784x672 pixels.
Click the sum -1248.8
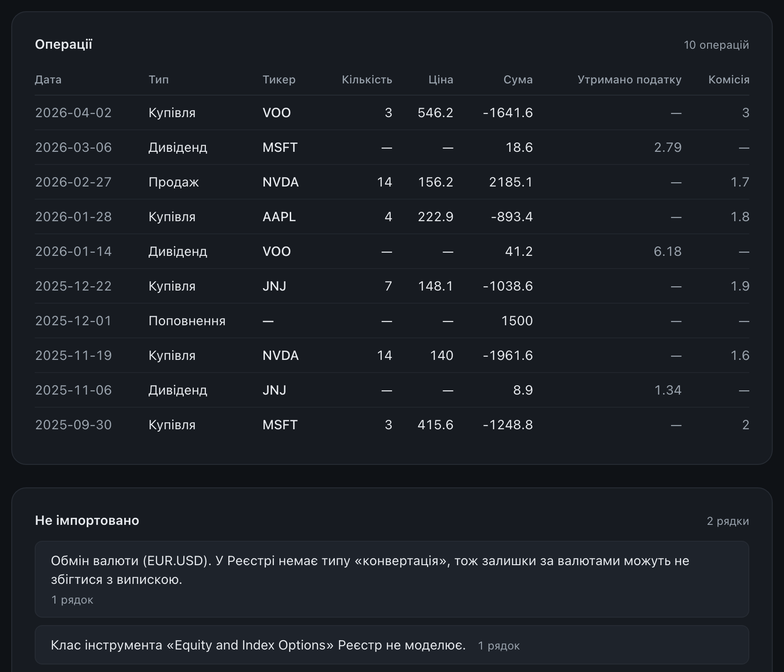coord(508,425)
